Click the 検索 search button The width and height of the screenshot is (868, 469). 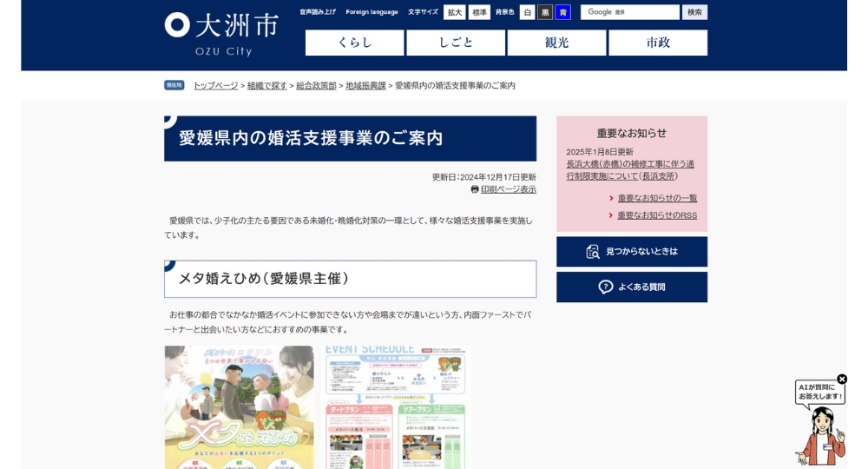click(x=694, y=12)
